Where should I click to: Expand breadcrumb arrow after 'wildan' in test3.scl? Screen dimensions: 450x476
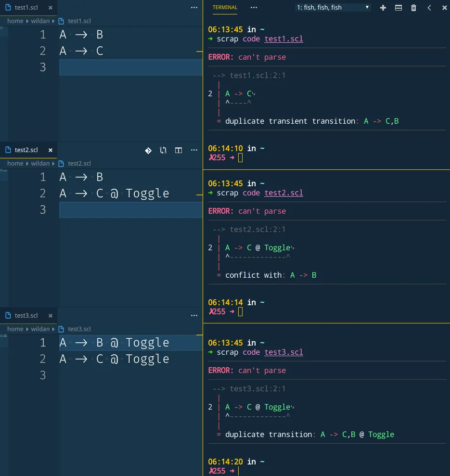pos(53,329)
